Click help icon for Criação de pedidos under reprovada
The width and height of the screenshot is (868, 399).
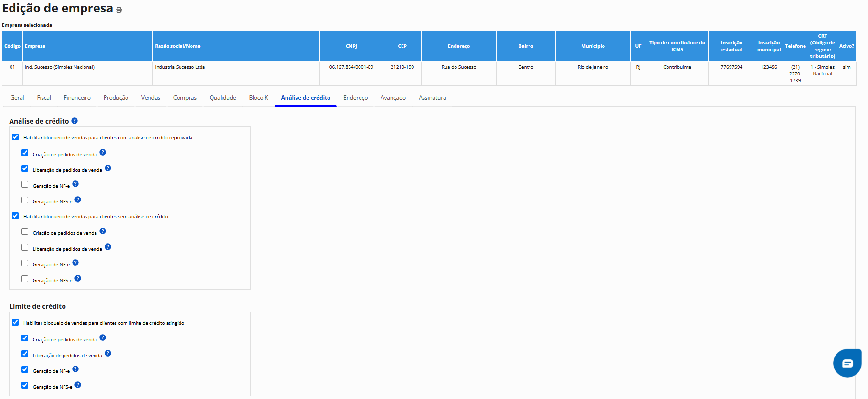(103, 153)
